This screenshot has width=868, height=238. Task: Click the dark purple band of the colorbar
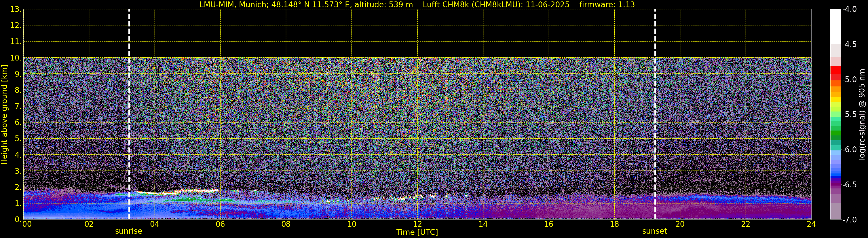point(836,184)
